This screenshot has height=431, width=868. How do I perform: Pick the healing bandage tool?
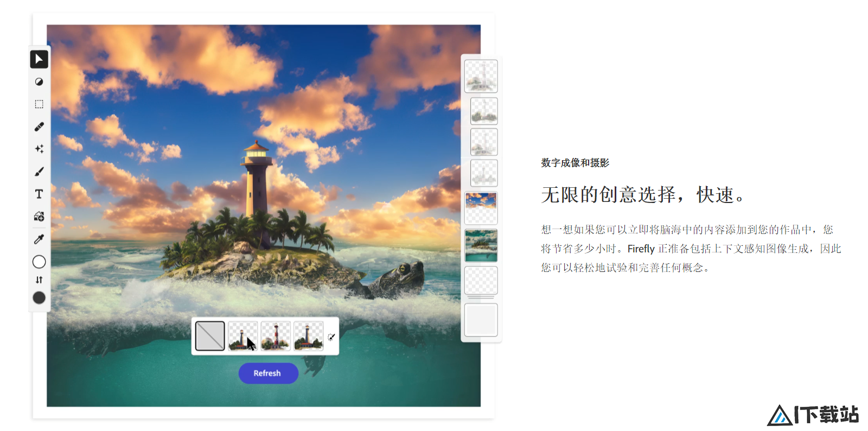[x=39, y=126]
